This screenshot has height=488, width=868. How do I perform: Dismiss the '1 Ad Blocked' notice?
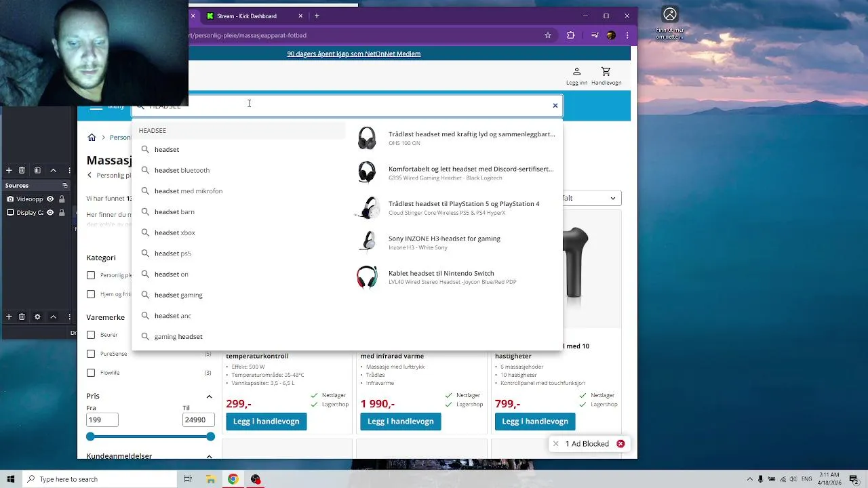555,444
